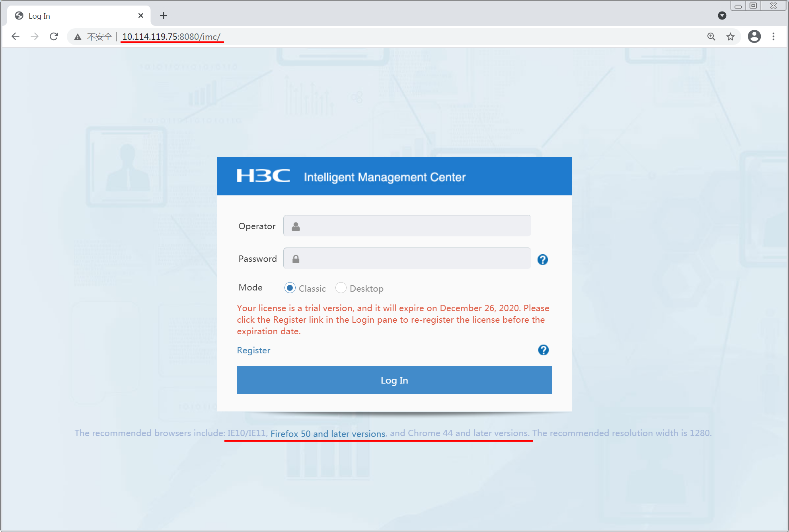The width and height of the screenshot is (789, 532).
Task: Bookmark this page with star icon
Action: pyautogui.click(x=731, y=37)
